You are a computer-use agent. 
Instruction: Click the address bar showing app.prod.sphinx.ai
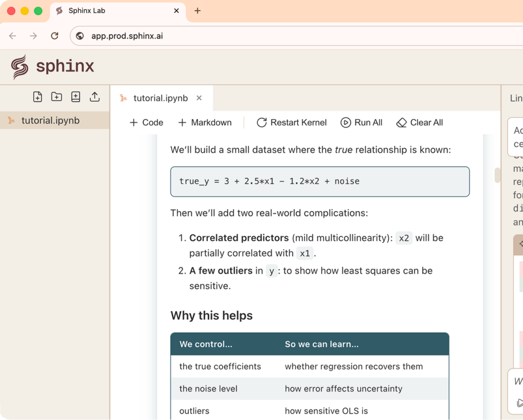point(296,36)
